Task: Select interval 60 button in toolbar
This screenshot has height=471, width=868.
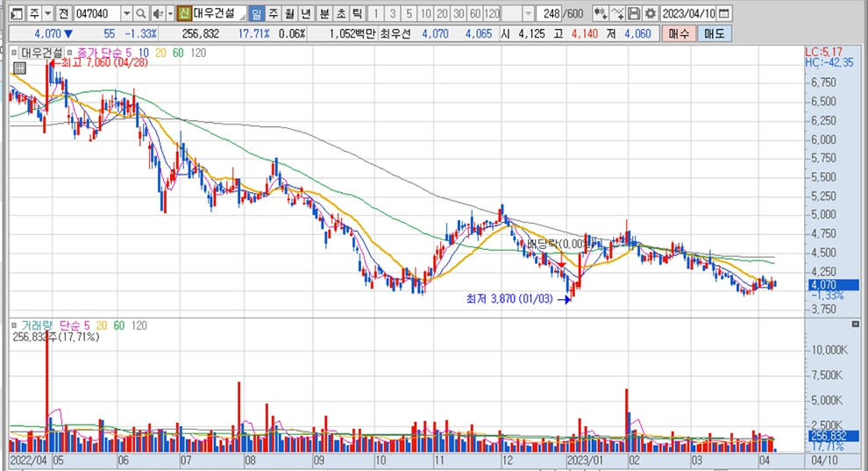Action: (x=475, y=13)
